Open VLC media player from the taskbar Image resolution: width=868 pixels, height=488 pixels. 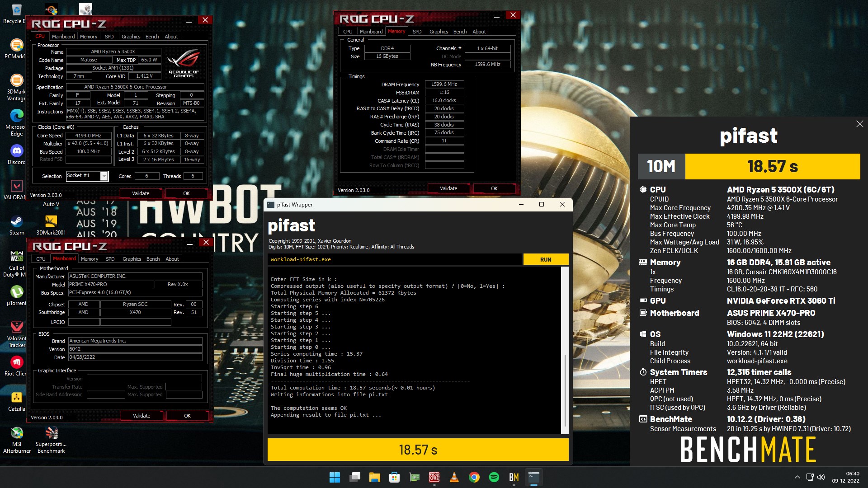pos(454,477)
